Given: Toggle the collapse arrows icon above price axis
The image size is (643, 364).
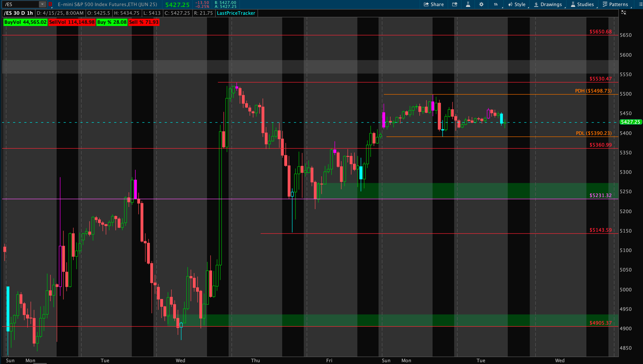Looking at the screenshot, I should point(623,13).
